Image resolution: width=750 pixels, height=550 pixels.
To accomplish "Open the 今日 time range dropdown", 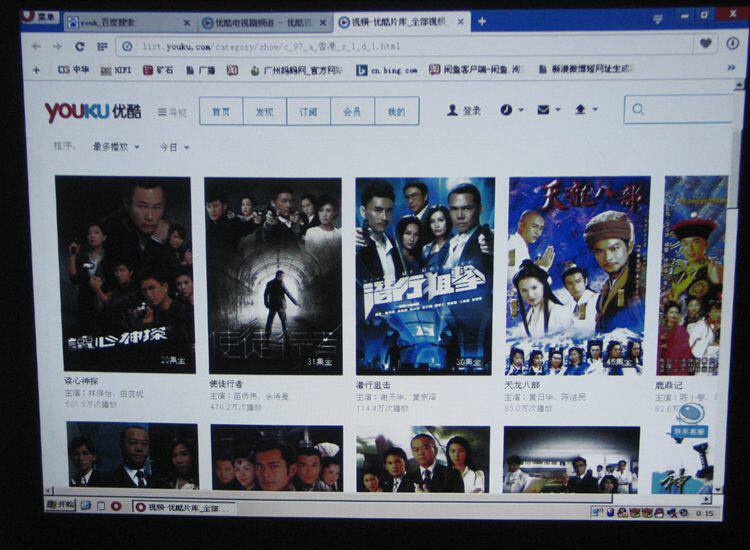I will (x=174, y=147).
